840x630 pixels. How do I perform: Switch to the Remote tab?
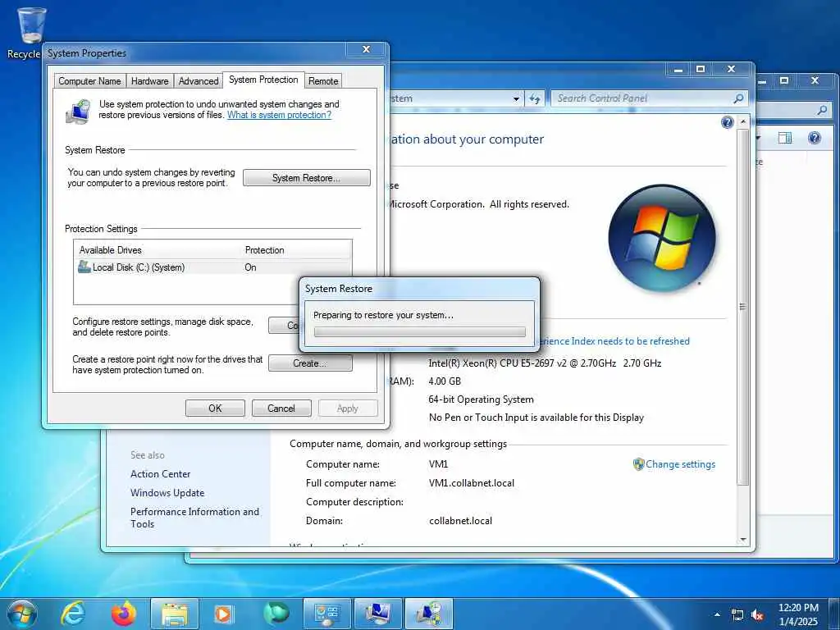coord(323,81)
